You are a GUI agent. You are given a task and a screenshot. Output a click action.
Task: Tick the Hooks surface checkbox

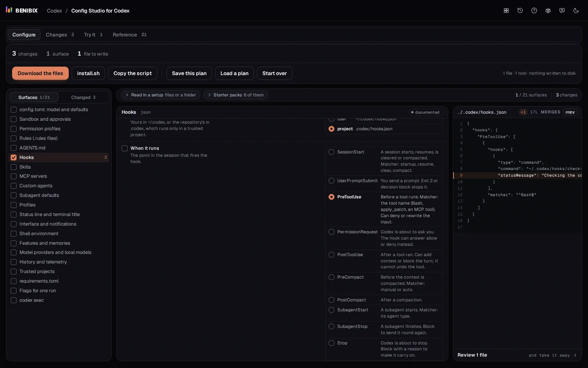(14, 158)
